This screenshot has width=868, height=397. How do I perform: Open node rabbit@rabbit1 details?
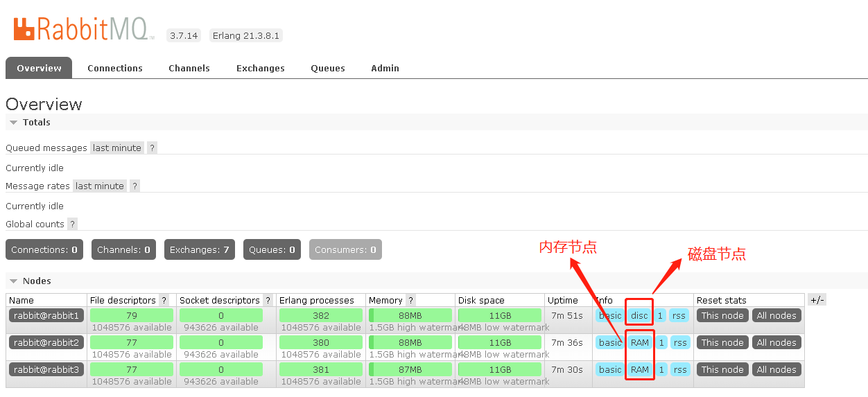tap(46, 315)
